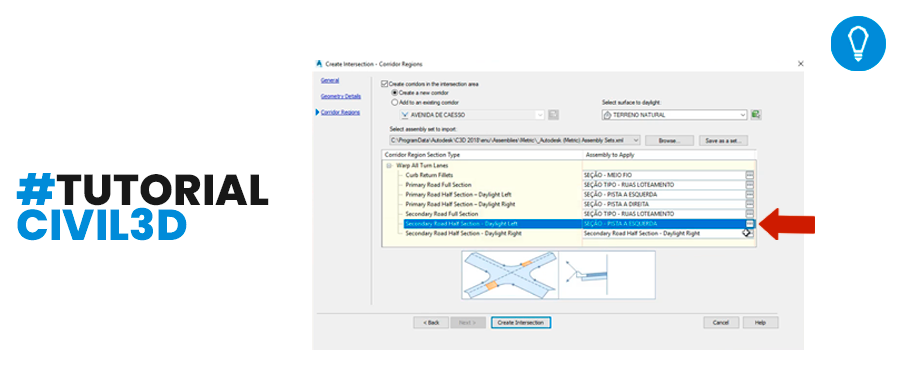
Task: Collapse the Warp All Turn Lanes tree node
Action: coord(389,165)
